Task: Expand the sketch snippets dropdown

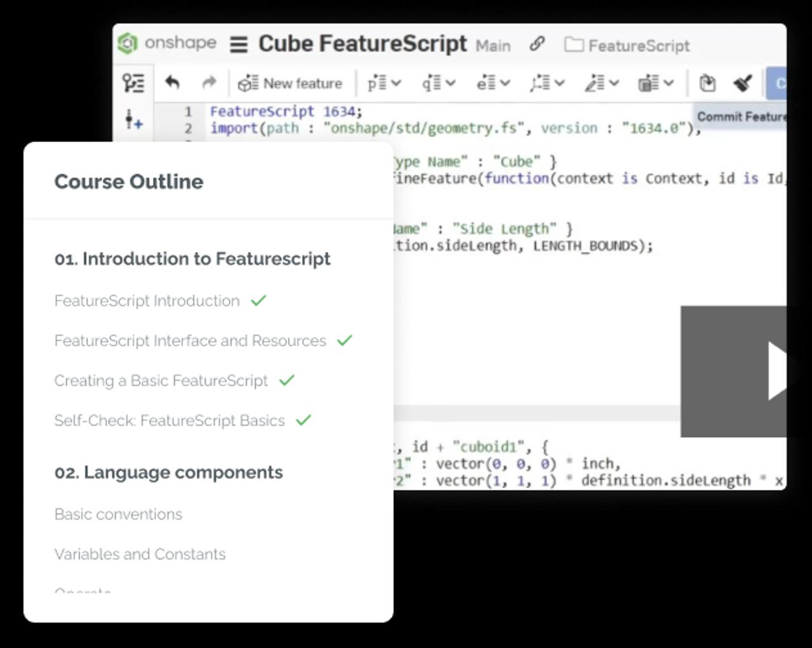Action: pyautogui.click(x=547, y=83)
